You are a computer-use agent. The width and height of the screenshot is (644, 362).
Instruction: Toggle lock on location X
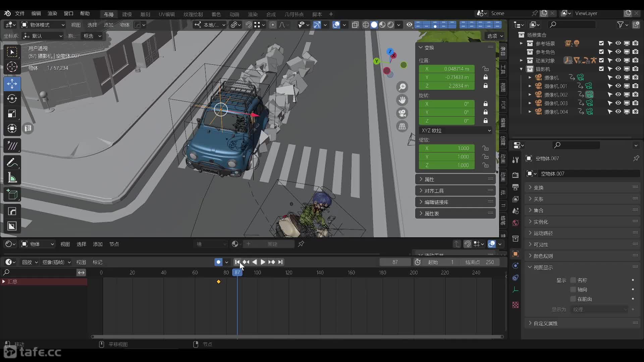[485, 69]
